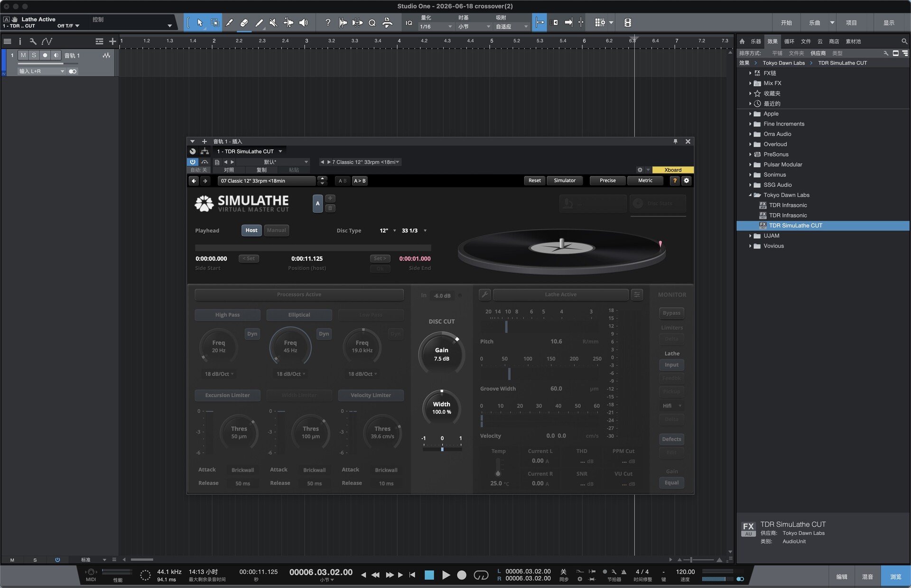Image resolution: width=911 pixels, height=588 pixels.
Task: Set Playhead mode to Host
Action: point(251,230)
